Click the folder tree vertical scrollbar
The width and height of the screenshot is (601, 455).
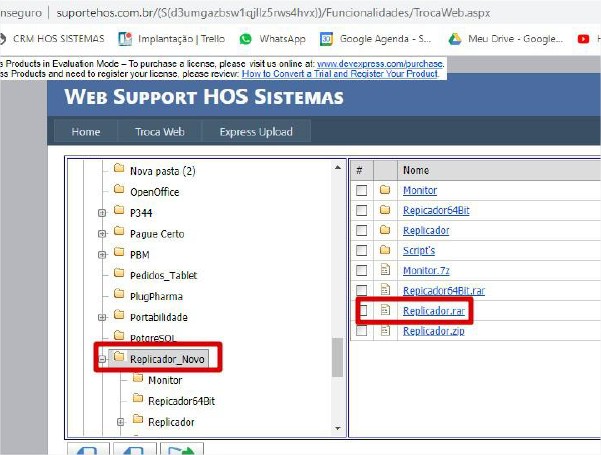point(337,357)
